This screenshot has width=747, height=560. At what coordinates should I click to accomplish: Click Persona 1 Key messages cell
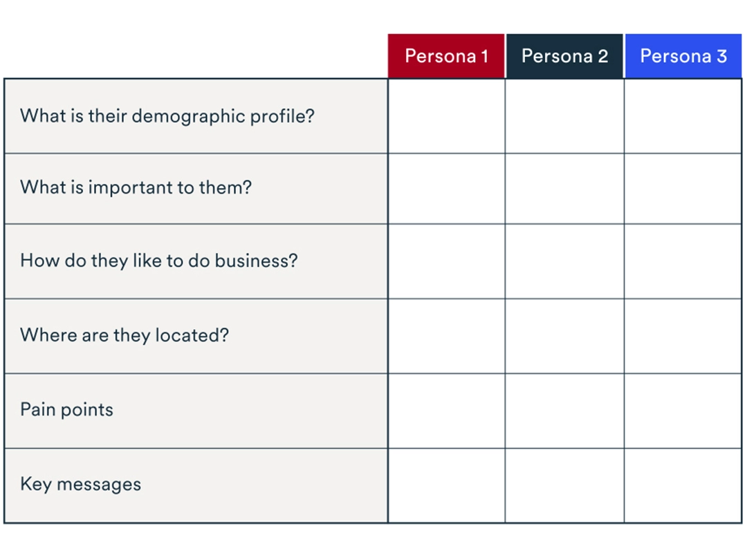[446, 485]
